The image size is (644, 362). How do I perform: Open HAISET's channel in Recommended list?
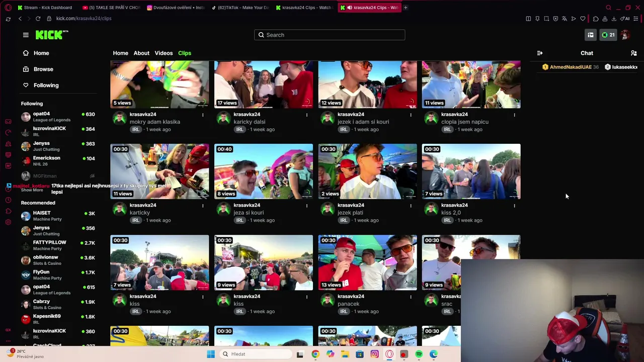pyautogui.click(x=58, y=216)
